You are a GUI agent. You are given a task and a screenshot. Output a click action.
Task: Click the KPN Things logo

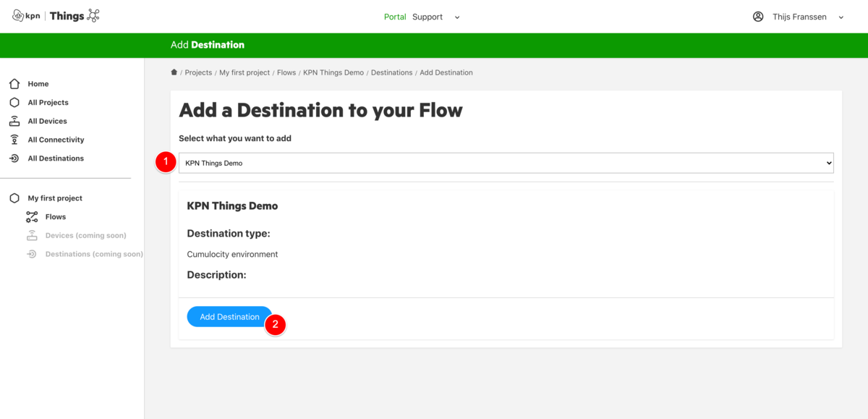pyautogui.click(x=56, y=16)
